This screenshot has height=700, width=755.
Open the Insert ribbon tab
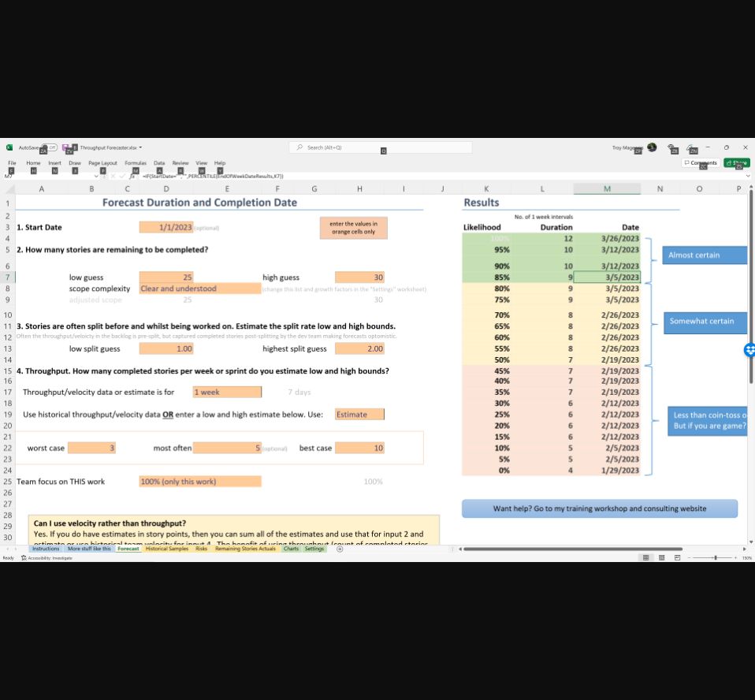(54, 163)
